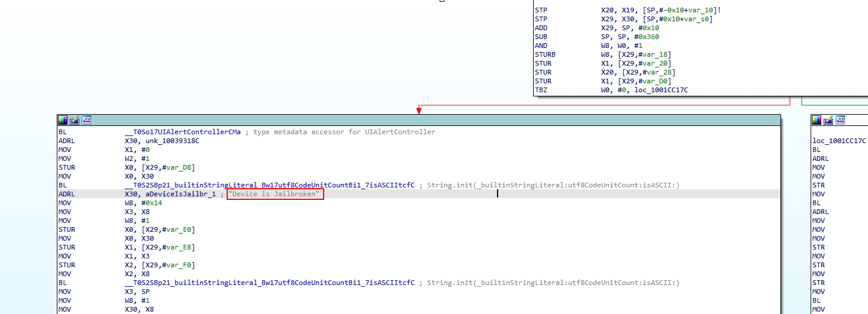This screenshot has width=868, height=314.
Task: Click group-nodes icon on loc_1001CC17C block
Action: click(x=840, y=120)
